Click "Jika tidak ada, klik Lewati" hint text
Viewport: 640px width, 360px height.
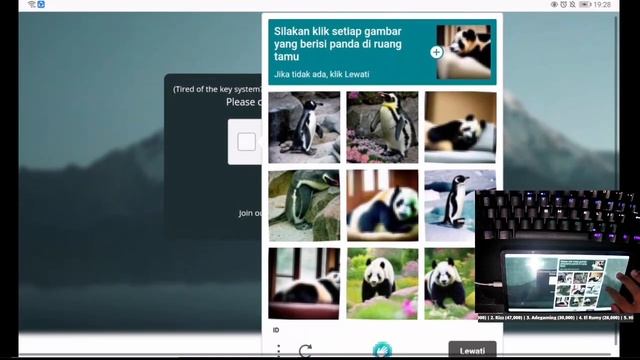(322, 74)
